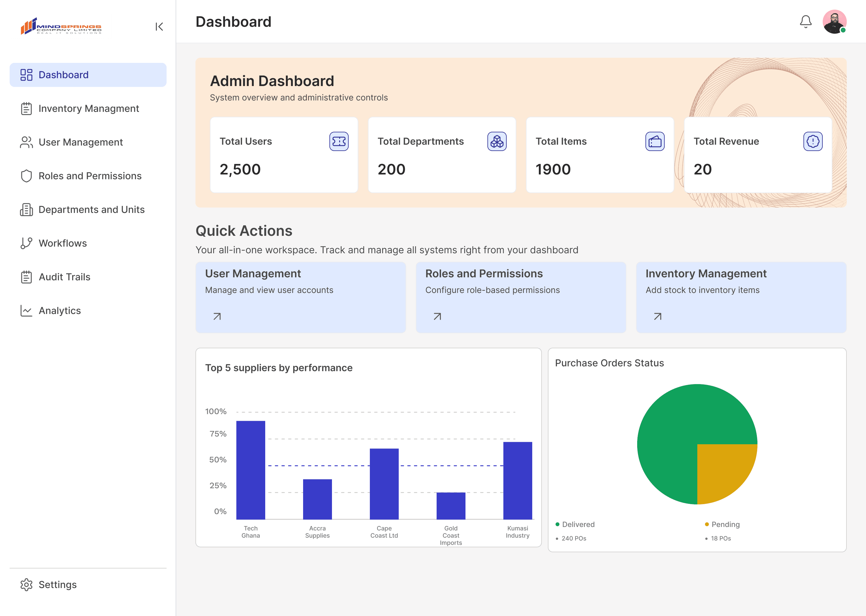Click the "1900" items value
The height and width of the screenshot is (616, 866).
[x=553, y=169]
